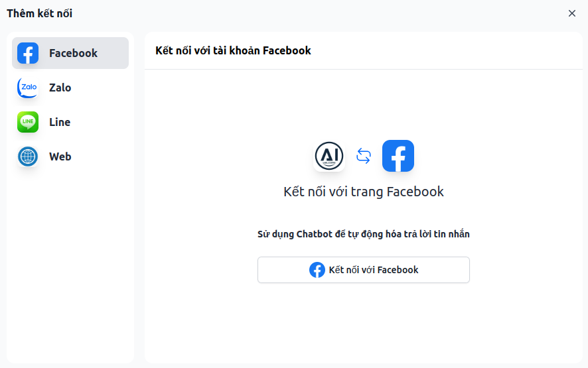This screenshot has height=368, width=588.
Task: Click the Zalo logo in the sidebar
Action: tap(28, 88)
